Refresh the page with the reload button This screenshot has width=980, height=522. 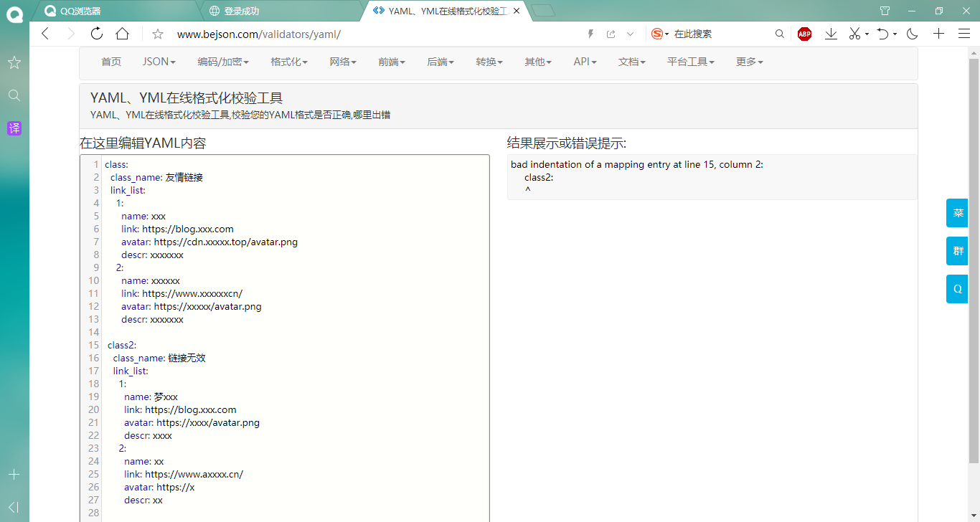point(97,33)
